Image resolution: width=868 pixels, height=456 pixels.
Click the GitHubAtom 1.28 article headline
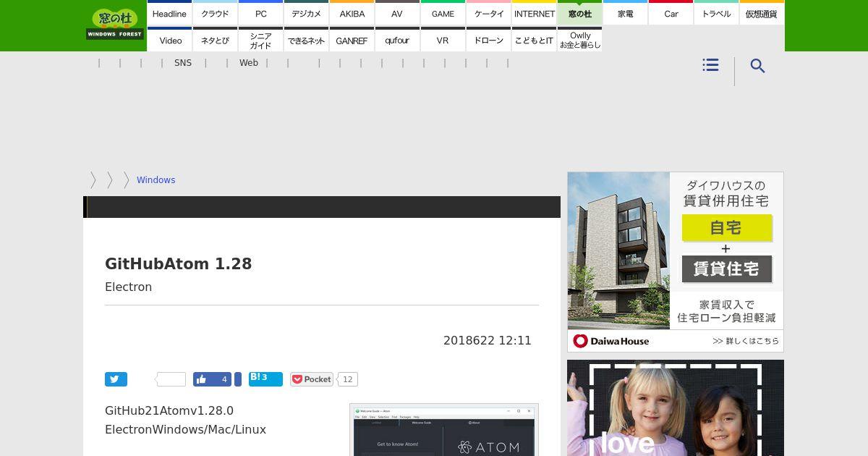pyautogui.click(x=179, y=263)
